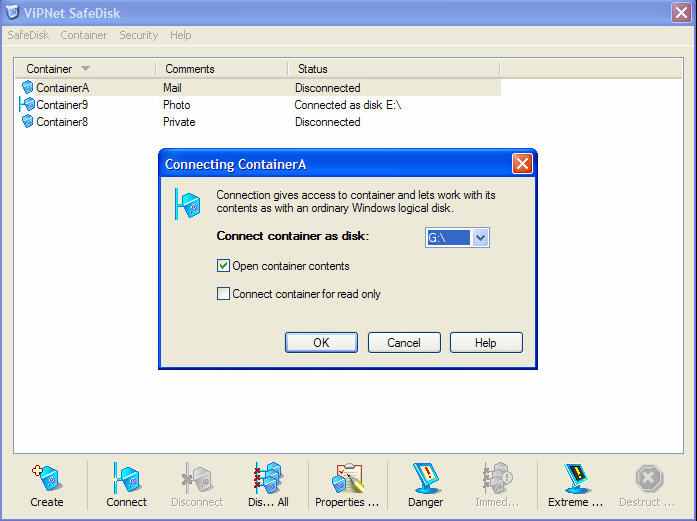This screenshot has width=697, height=521.
Task: Click the Cancel button
Action: (404, 343)
